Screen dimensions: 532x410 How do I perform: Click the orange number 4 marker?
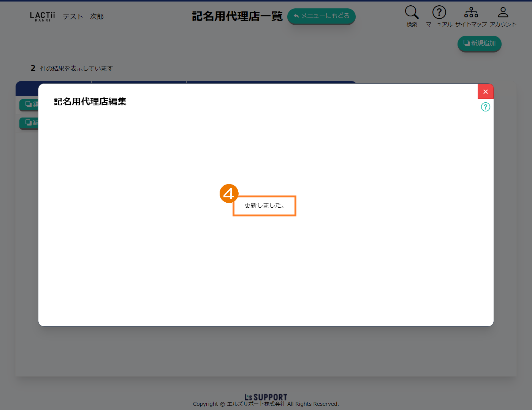point(229,194)
